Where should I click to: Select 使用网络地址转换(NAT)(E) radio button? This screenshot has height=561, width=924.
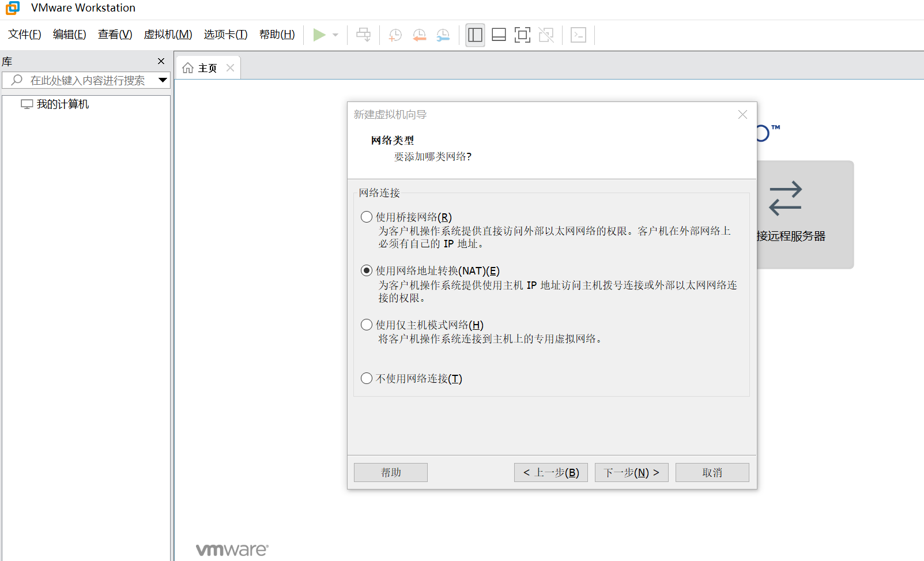[x=367, y=271]
